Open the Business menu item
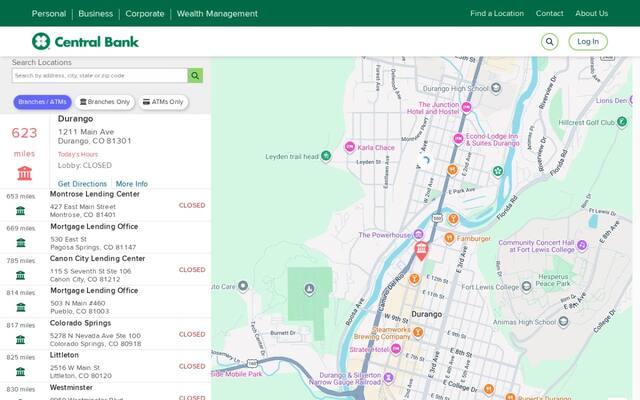The height and width of the screenshot is (400, 640). [96, 13]
